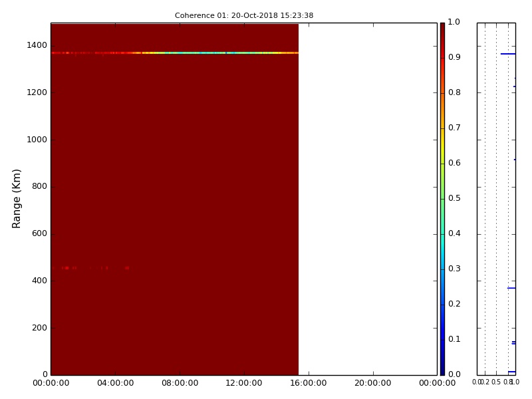Click the plot title 'Coherence 01: 20-Oct-2018 15:23:38'
532x399 pixels.
coord(244,15)
